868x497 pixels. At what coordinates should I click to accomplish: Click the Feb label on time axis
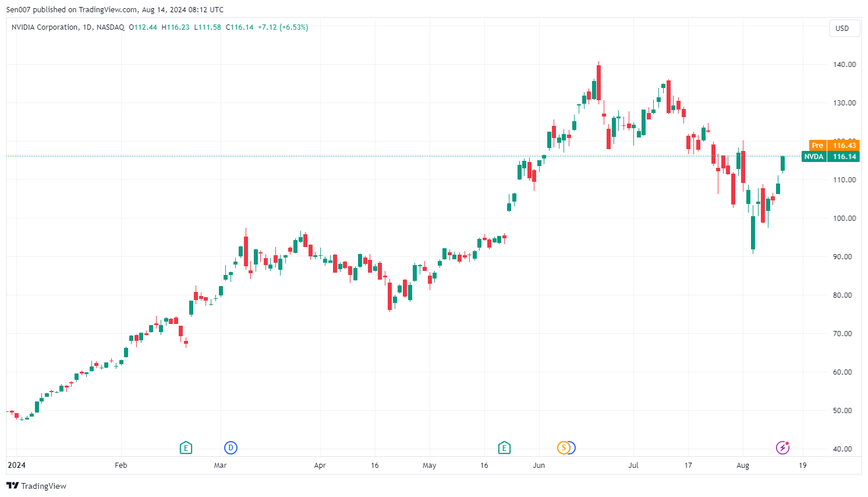tap(121, 465)
